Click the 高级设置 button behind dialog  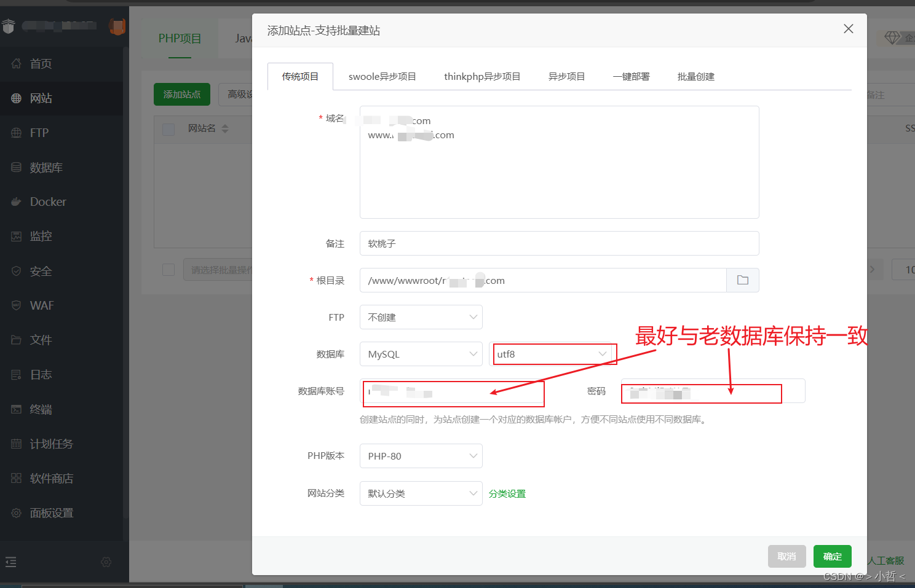[236, 94]
